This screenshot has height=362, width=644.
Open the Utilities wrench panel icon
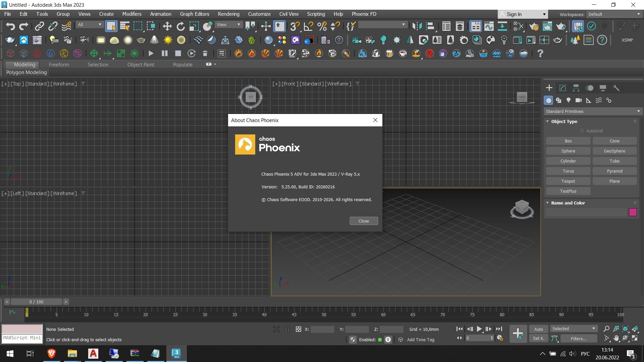[x=616, y=88]
